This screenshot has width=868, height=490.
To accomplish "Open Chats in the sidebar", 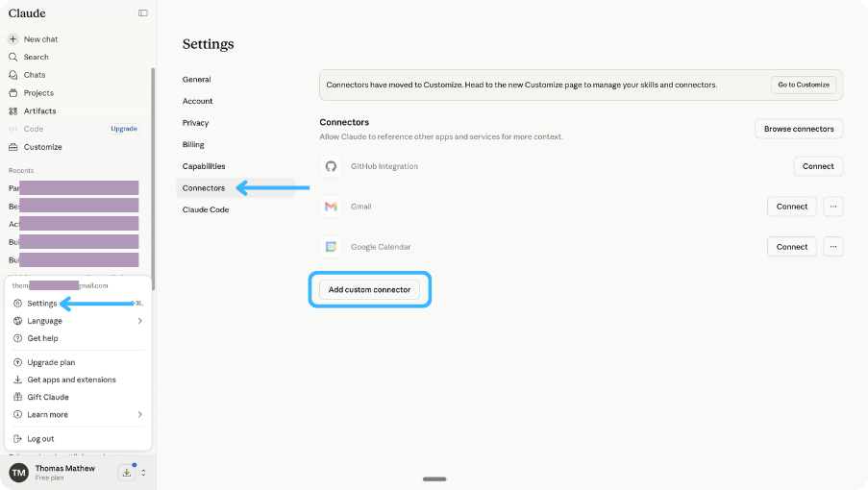I will click(34, 75).
